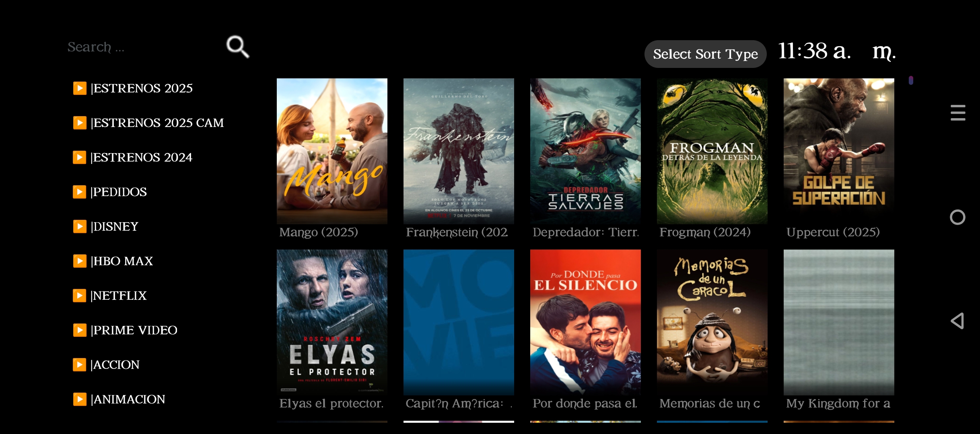The width and height of the screenshot is (980, 434).
Task: Tap the magnifying glass search icon
Action: click(x=238, y=47)
